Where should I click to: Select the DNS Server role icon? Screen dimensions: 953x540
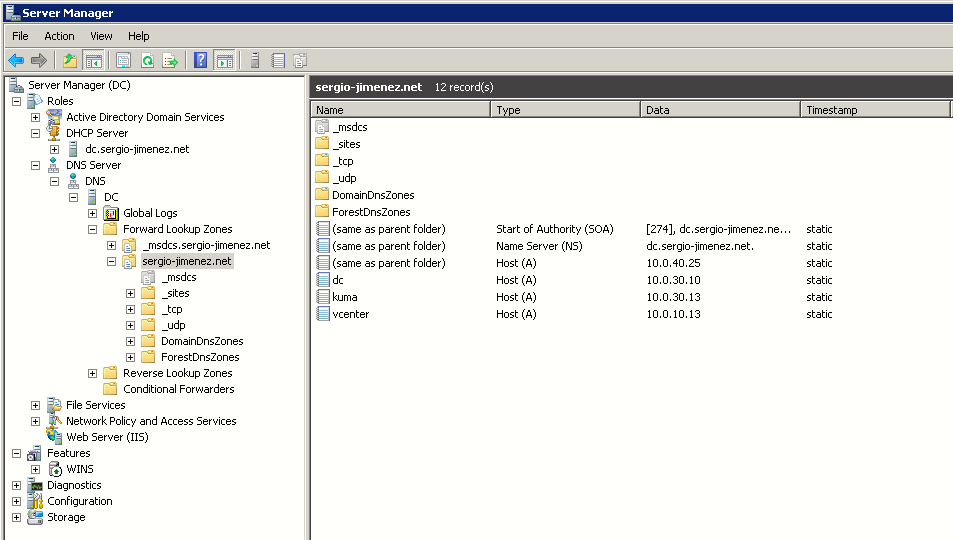click(53, 165)
